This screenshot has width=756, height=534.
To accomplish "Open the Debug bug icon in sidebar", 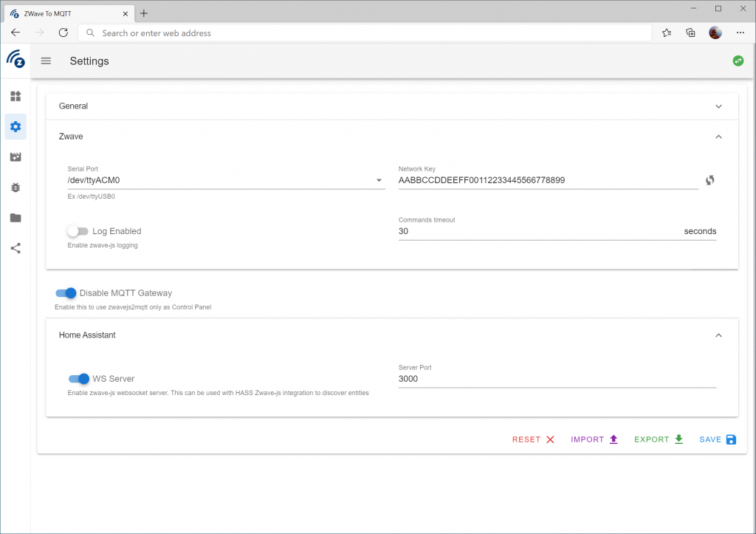I will pyautogui.click(x=16, y=187).
